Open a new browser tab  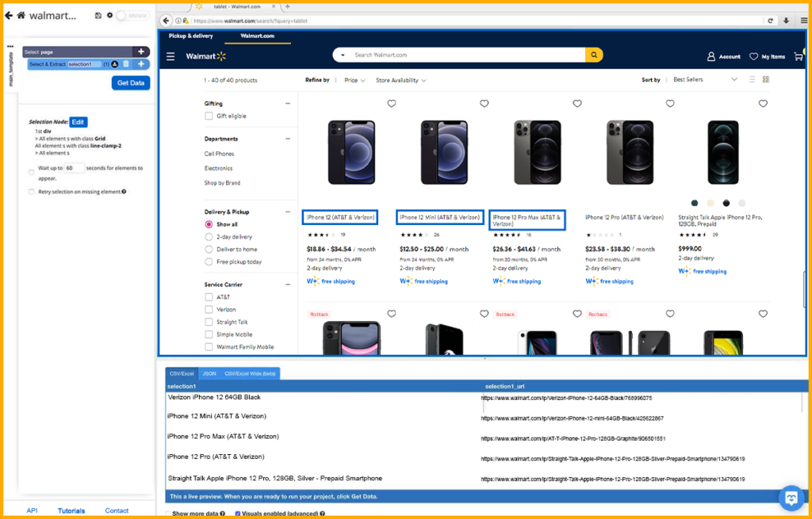287,6
